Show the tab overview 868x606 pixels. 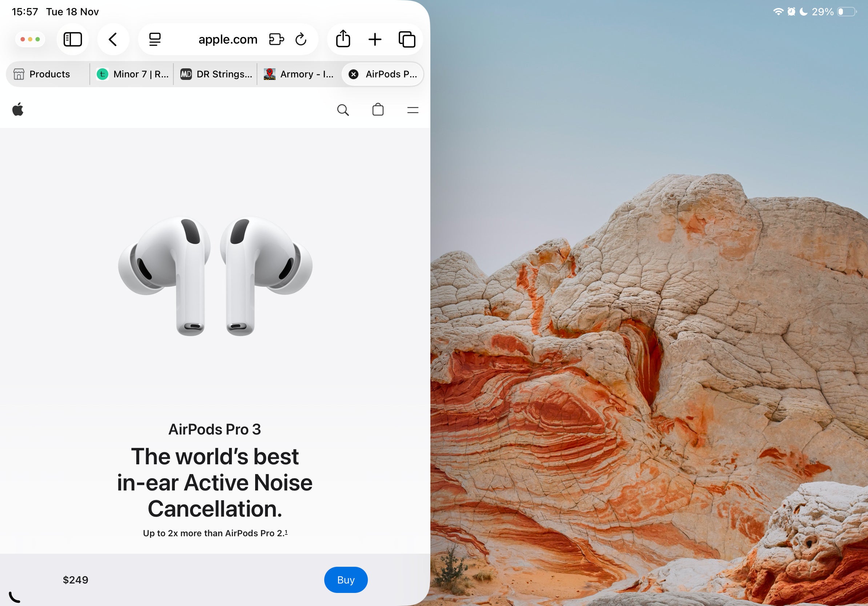[x=407, y=39]
